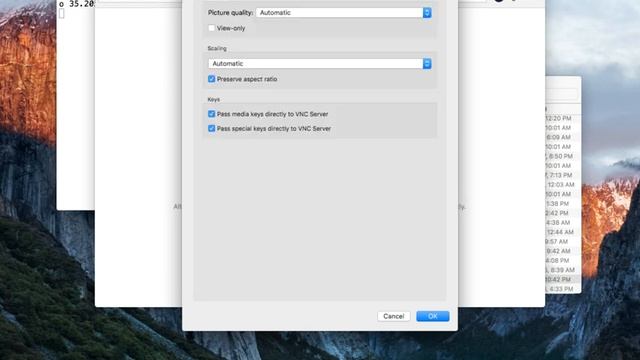Toggle Pass media keys directly to VNC Server
This screenshot has height=360, width=640.
pos(211,114)
